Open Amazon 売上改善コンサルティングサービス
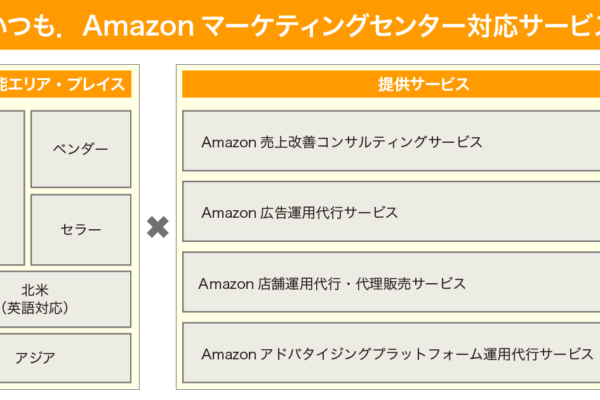 (x=391, y=141)
